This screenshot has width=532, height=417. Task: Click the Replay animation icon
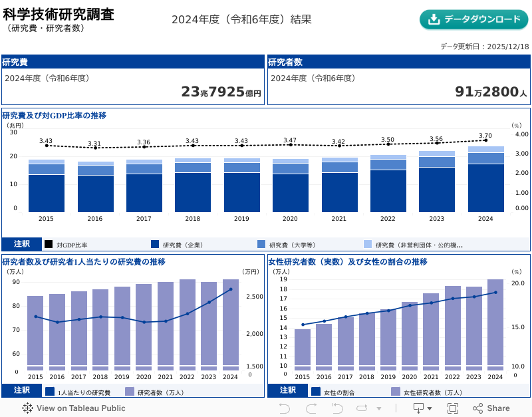[x=362, y=408]
